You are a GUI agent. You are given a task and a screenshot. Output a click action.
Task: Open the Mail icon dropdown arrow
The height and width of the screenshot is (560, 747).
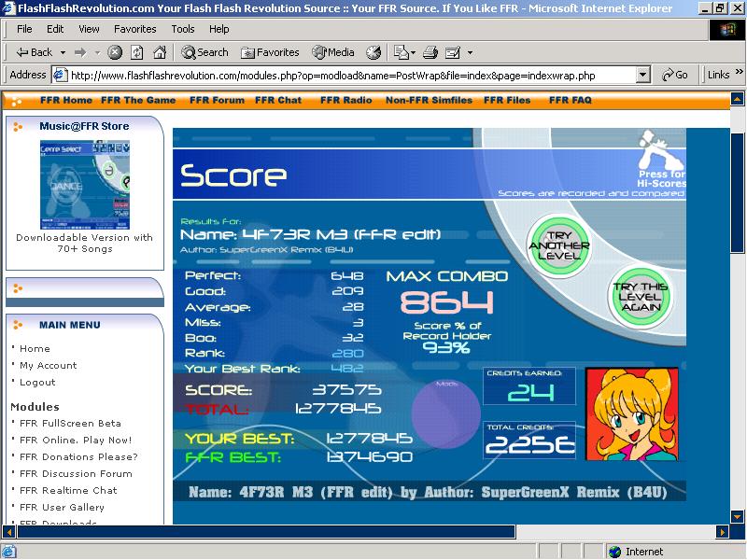point(413,52)
